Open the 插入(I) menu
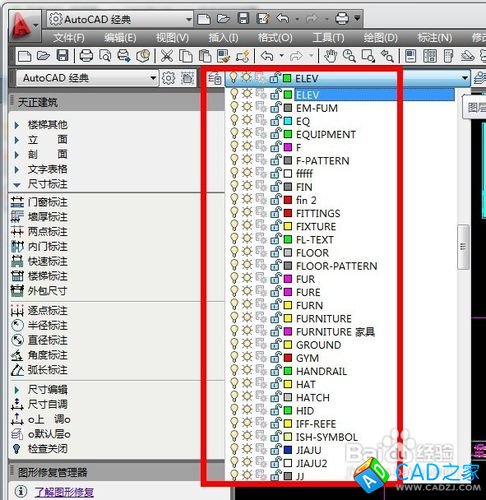This screenshot has width=486, height=500. [223, 38]
